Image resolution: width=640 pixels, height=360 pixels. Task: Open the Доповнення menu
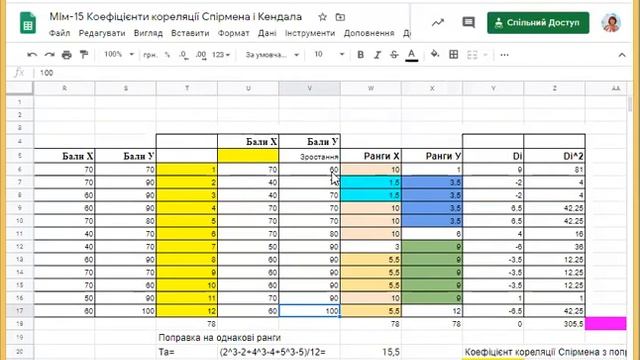pos(369,33)
